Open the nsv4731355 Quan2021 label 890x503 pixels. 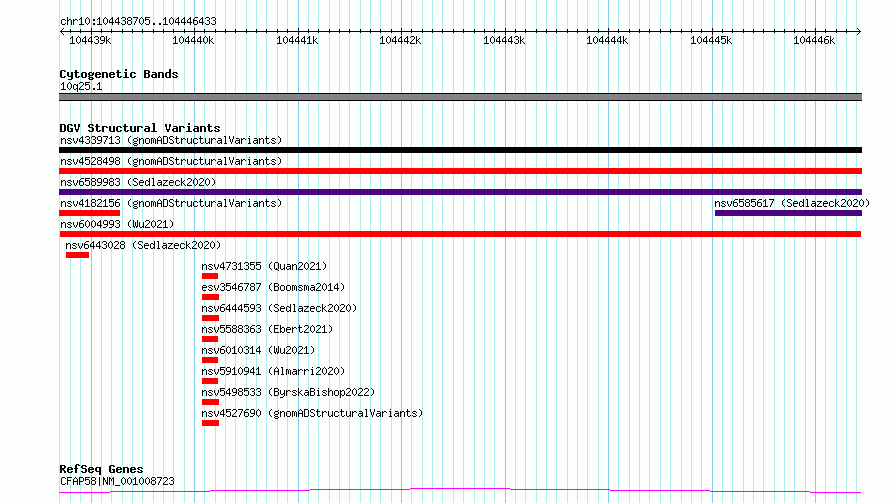click(x=264, y=266)
